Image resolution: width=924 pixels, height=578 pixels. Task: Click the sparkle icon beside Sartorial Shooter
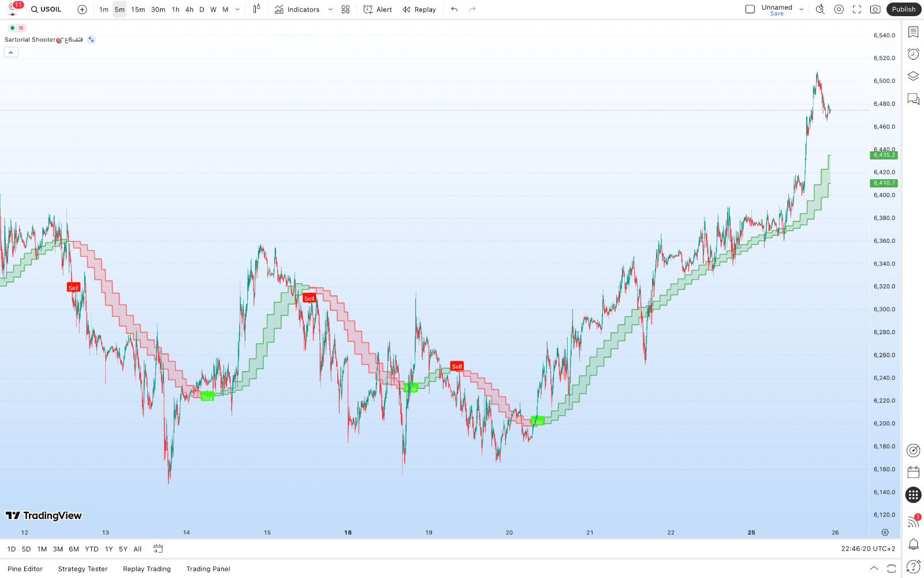[x=91, y=40]
